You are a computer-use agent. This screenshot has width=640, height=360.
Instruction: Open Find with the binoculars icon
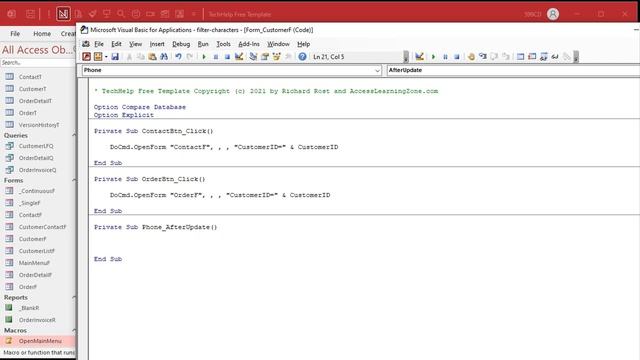tap(164, 57)
